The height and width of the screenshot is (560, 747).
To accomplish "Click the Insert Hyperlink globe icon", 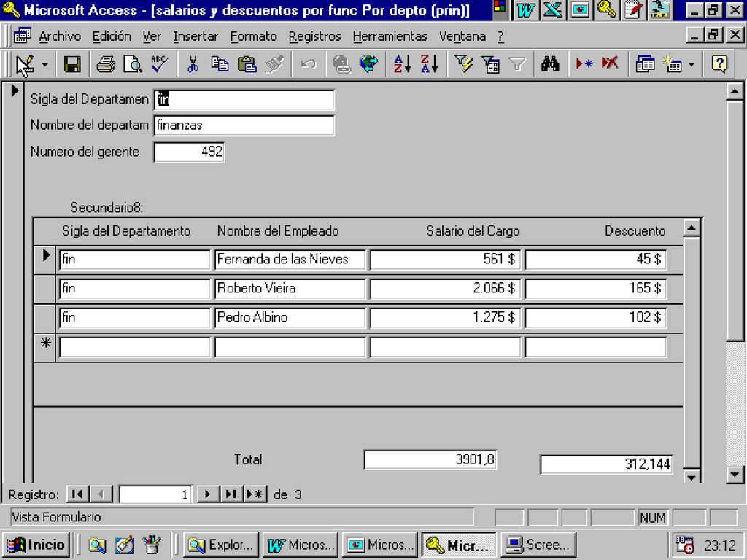I will 341,64.
